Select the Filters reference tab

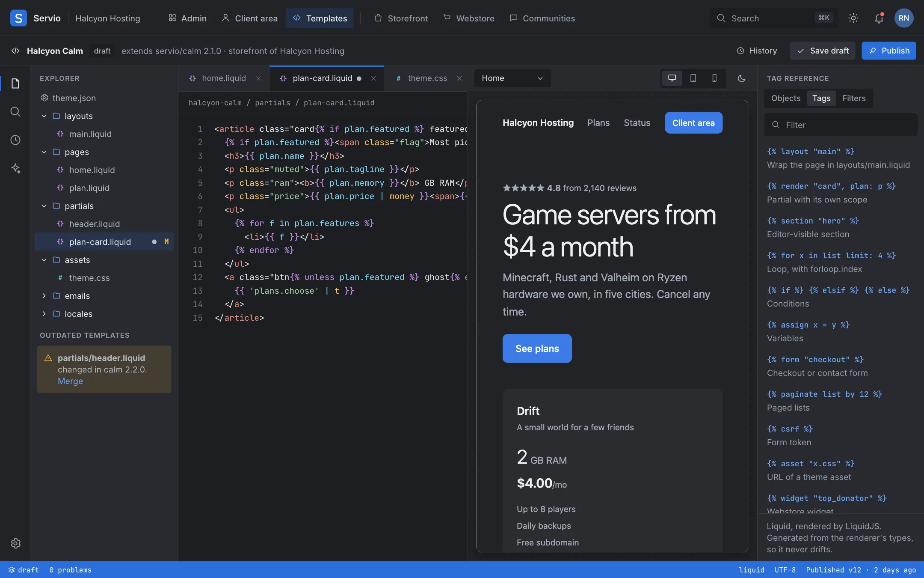point(853,98)
